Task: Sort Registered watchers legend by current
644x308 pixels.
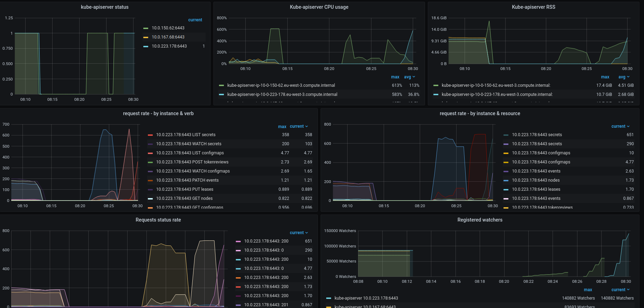Action: [621, 290]
